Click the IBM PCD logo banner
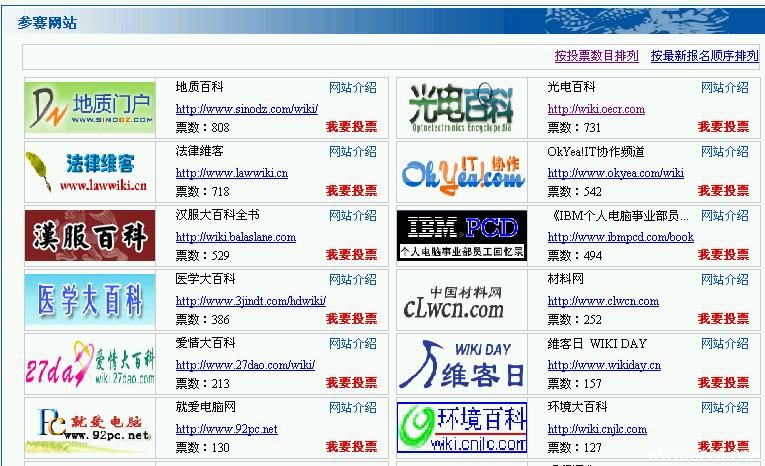The height and width of the screenshot is (466, 765). click(x=462, y=236)
